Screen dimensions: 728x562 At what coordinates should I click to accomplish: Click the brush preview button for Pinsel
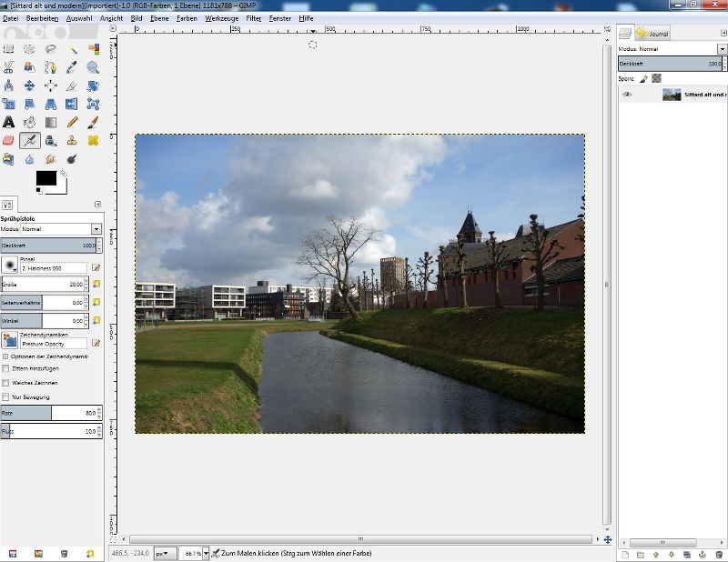(9, 265)
